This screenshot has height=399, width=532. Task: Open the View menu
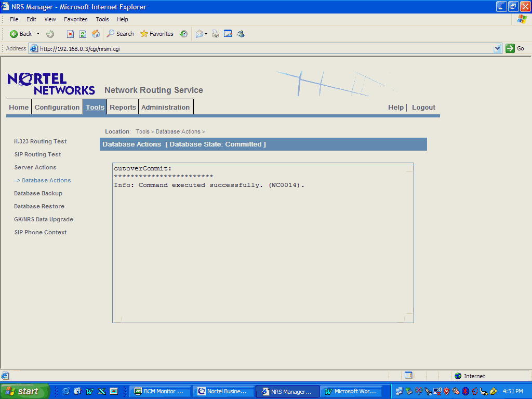[50, 19]
